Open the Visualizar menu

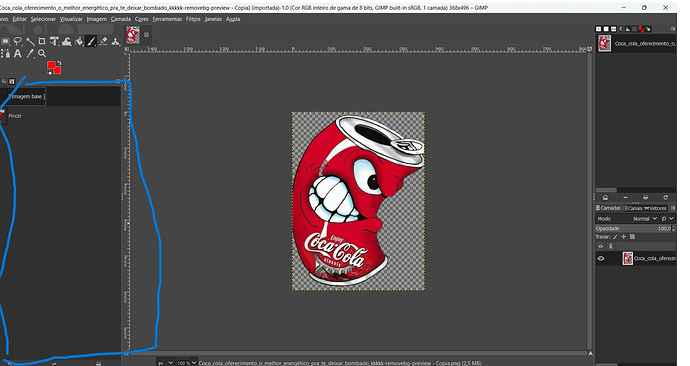click(x=71, y=19)
